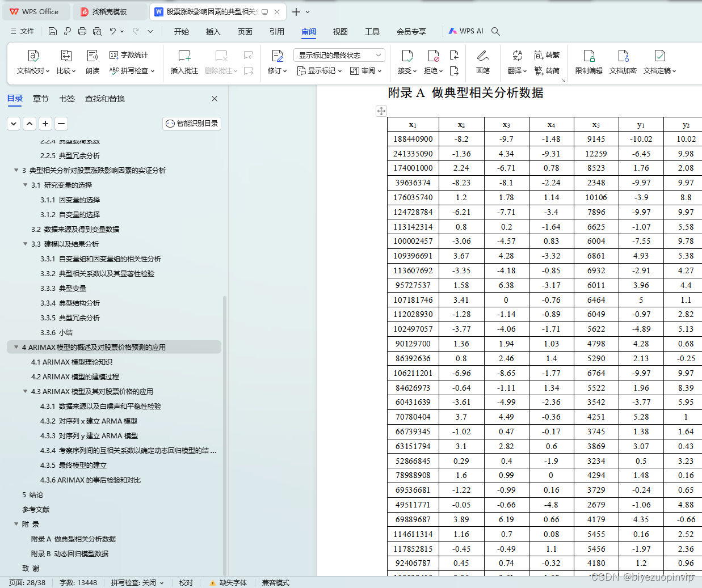Screen dimensions: 702x588
Task: Collapse the 附 录 outline node
Action: [x=16, y=524]
